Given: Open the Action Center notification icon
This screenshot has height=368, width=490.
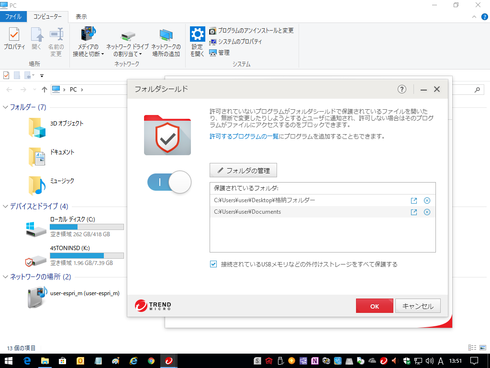Looking at the screenshot, I should click(474, 361).
